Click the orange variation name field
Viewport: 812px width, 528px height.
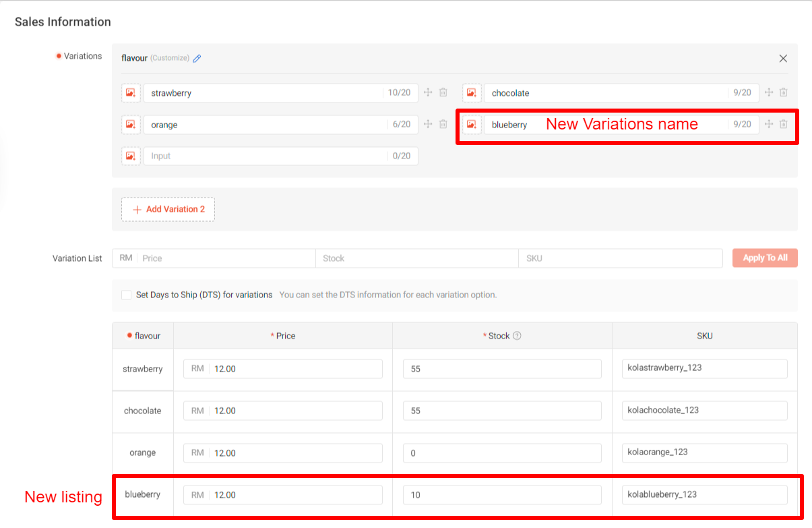point(281,125)
